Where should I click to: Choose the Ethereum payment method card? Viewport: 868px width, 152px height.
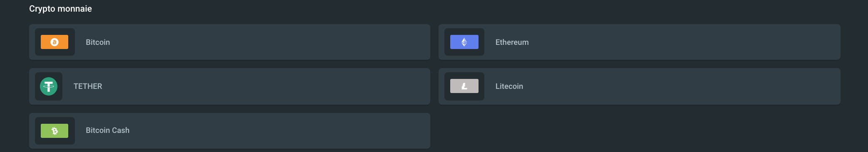640,42
